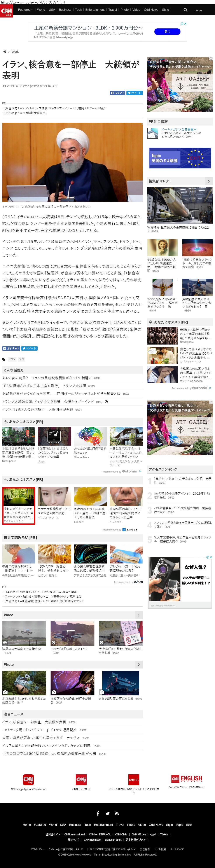Viewport: 215px width, 868px height.
Task: Open 99歳女性 内臓逆位 story thumbnail
Action: (x=163, y=248)
